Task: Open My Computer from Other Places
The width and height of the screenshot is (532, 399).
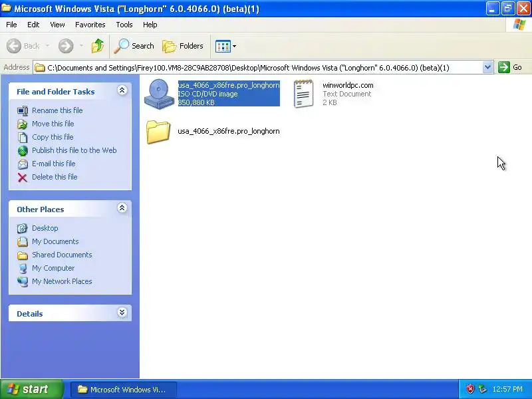Action: click(x=53, y=268)
